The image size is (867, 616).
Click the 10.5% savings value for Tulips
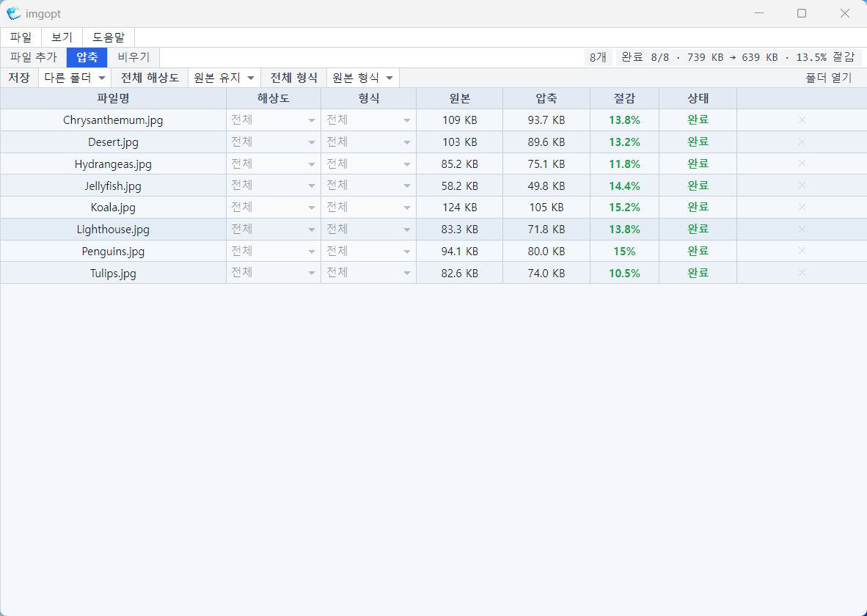click(624, 273)
